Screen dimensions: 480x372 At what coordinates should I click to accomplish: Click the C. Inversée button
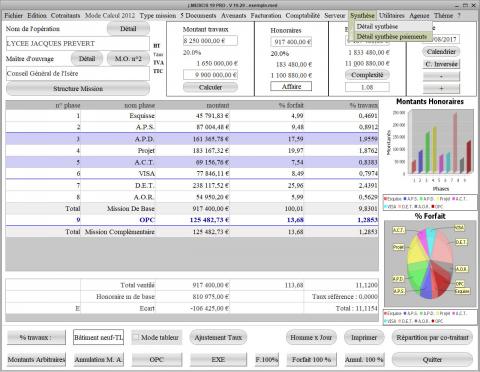pos(441,64)
